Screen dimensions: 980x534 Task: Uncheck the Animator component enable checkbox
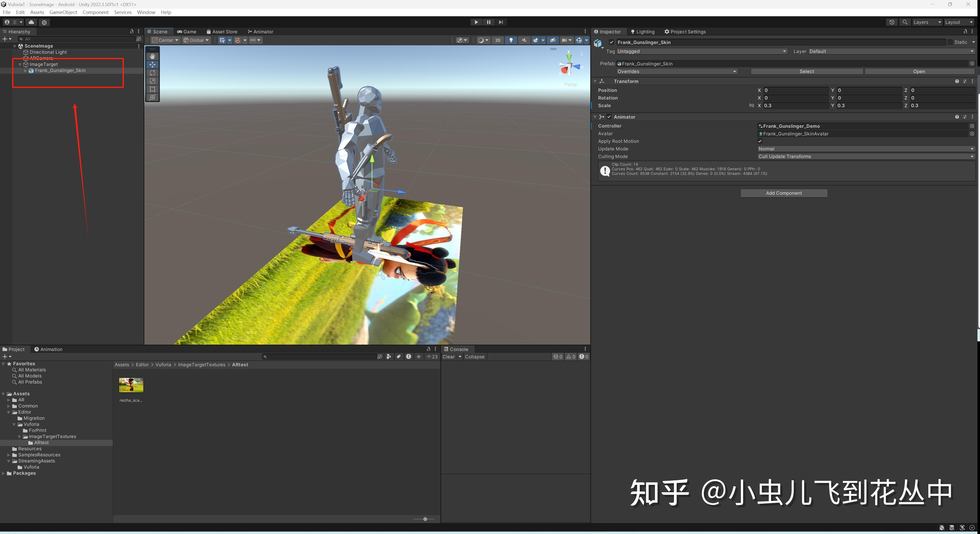(609, 117)
